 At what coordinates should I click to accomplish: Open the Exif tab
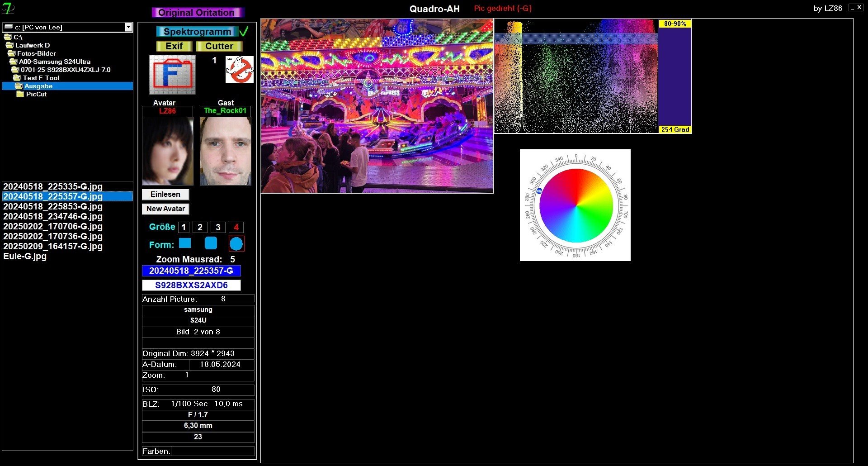tap(174, 46)
